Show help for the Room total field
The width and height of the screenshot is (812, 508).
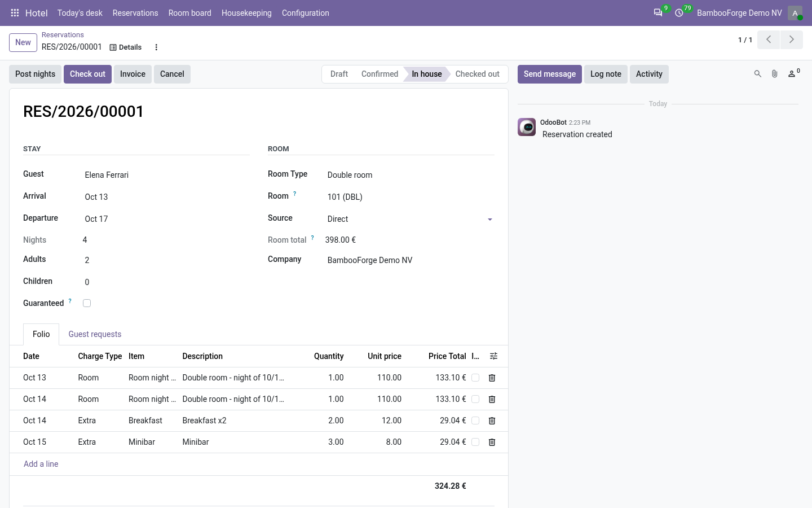(x=312, y=238)
